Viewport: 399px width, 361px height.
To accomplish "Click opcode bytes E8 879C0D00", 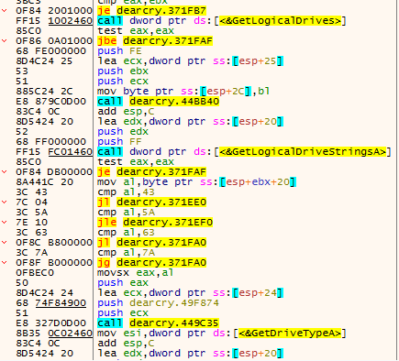I will click(51, 101).
